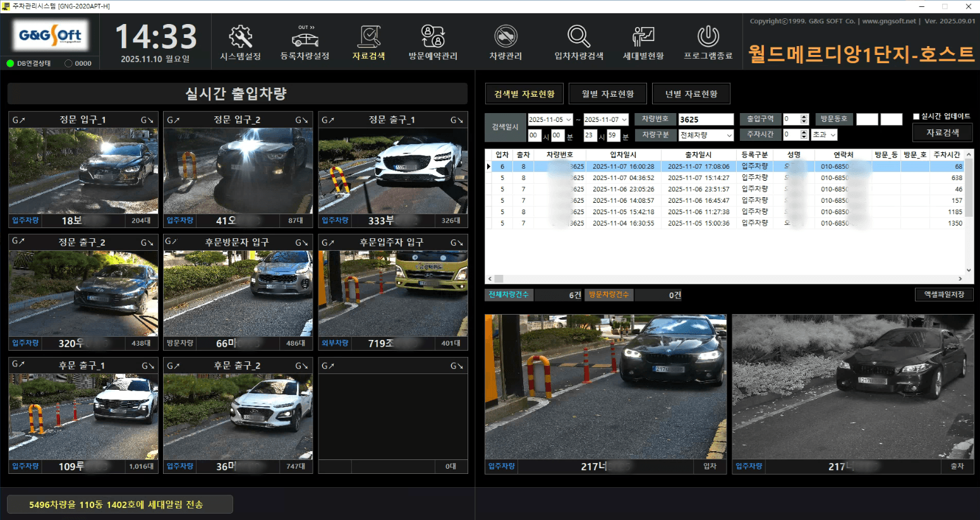Screen dimensions: 980x520
Task: Expand the 초과 parking time dropdown
Action: coord(833,135)
